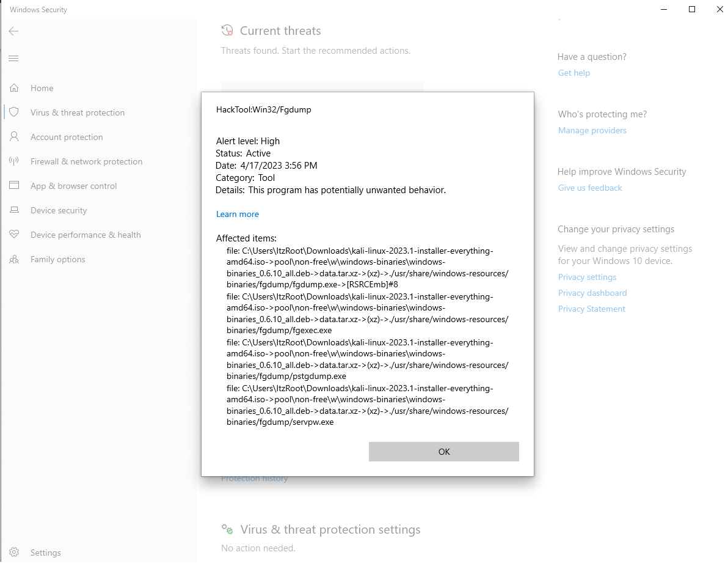Click the Have a question? heading
The image size is (728, 566).
(592, 57)
